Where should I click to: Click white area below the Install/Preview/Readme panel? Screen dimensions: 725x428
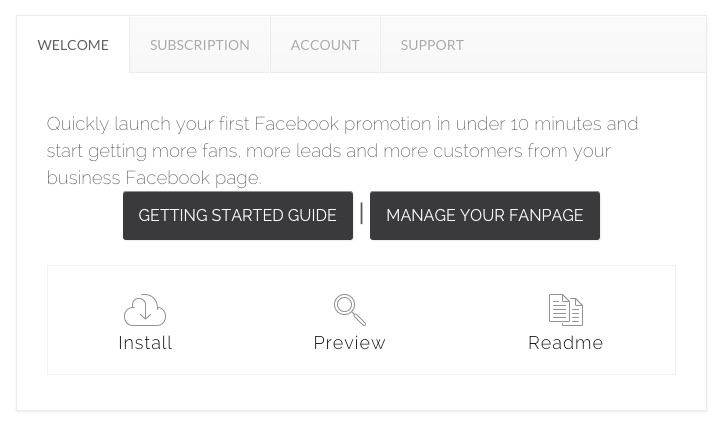(361, 392)
